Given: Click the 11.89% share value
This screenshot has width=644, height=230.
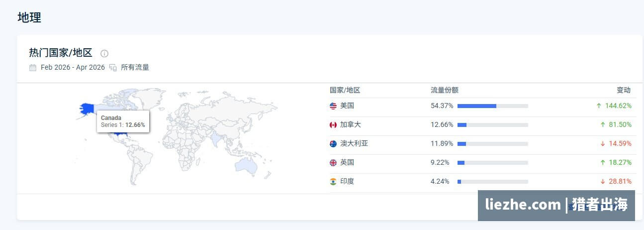Looking at the screenshot, I should (442, 144).
